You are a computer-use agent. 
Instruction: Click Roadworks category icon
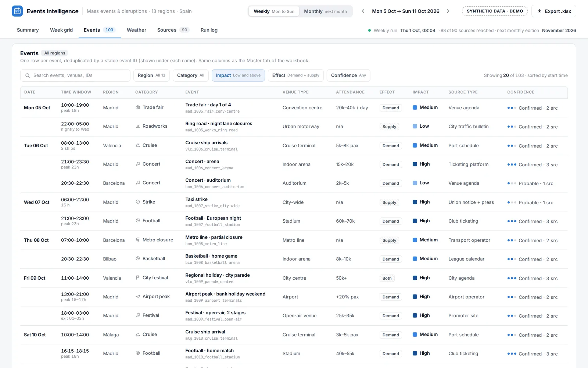tap(138, 126)
